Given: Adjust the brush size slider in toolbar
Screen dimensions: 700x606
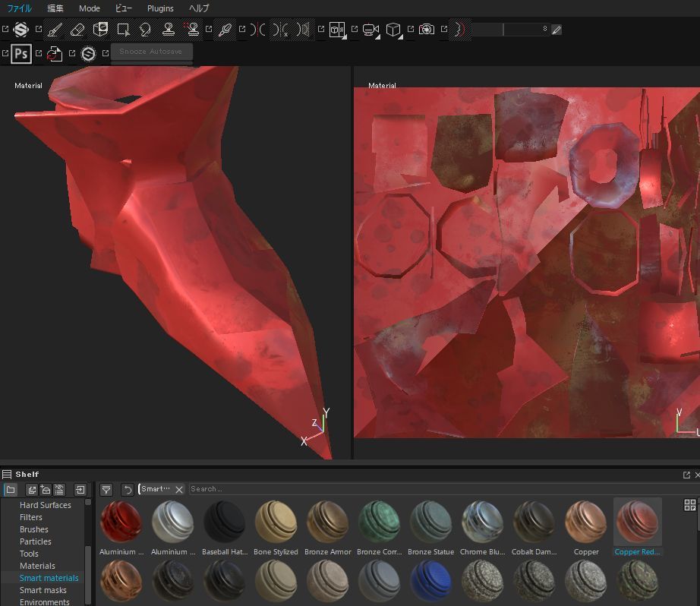Looking at the screenshot, I should coord(510,30).
